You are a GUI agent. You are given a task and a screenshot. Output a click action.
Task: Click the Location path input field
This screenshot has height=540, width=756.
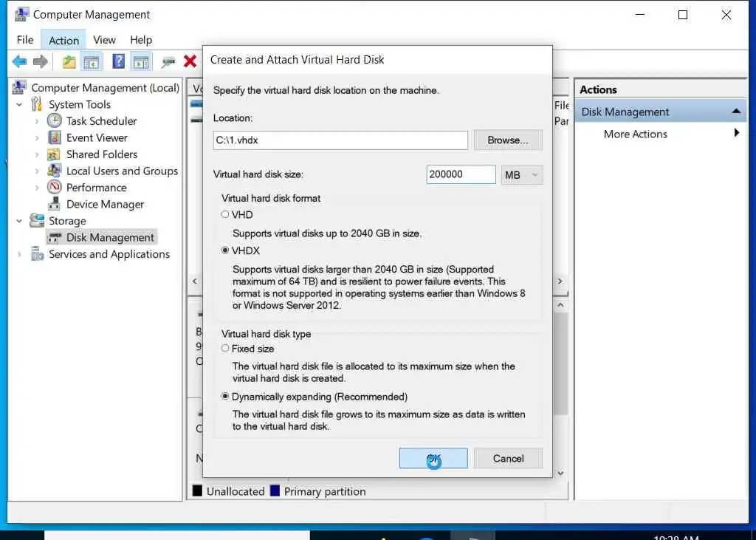[x=340, y=140]
